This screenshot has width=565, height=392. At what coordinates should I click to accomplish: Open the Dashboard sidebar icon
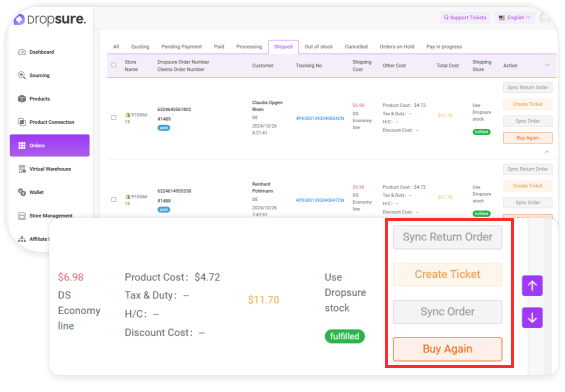pyautogui.click(x=22, y=52)
